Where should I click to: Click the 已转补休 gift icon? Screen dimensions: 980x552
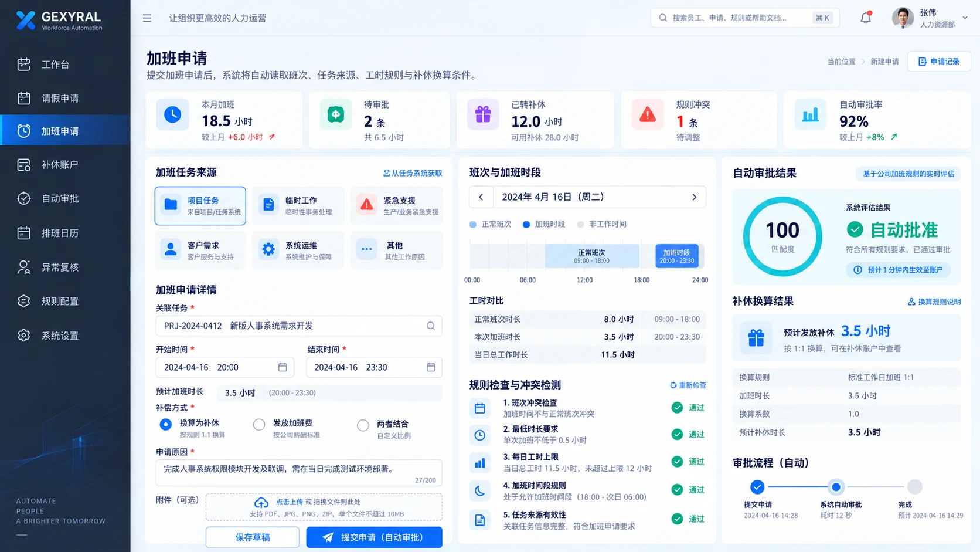[483, 114]
